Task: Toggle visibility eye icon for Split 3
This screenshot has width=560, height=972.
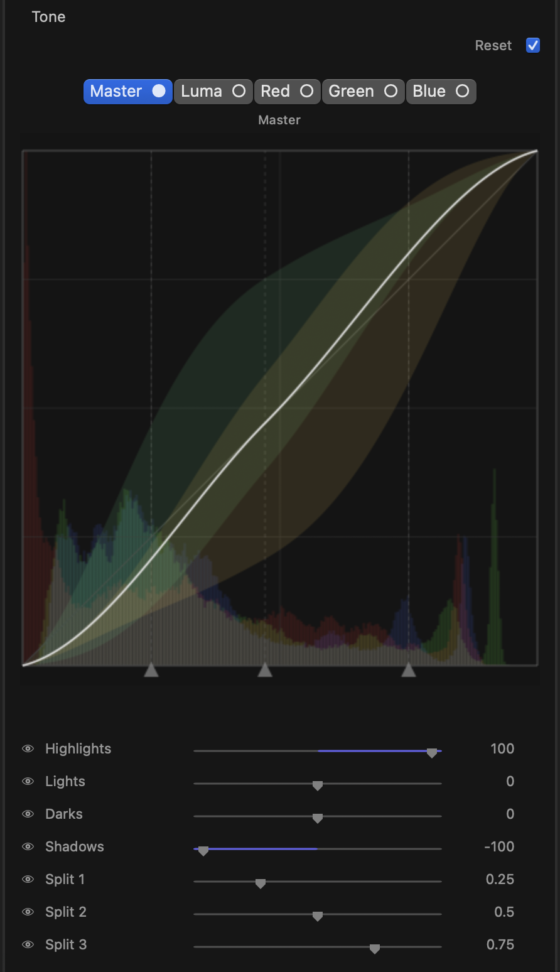Action: pyautogui.click(x=28, y=944)
